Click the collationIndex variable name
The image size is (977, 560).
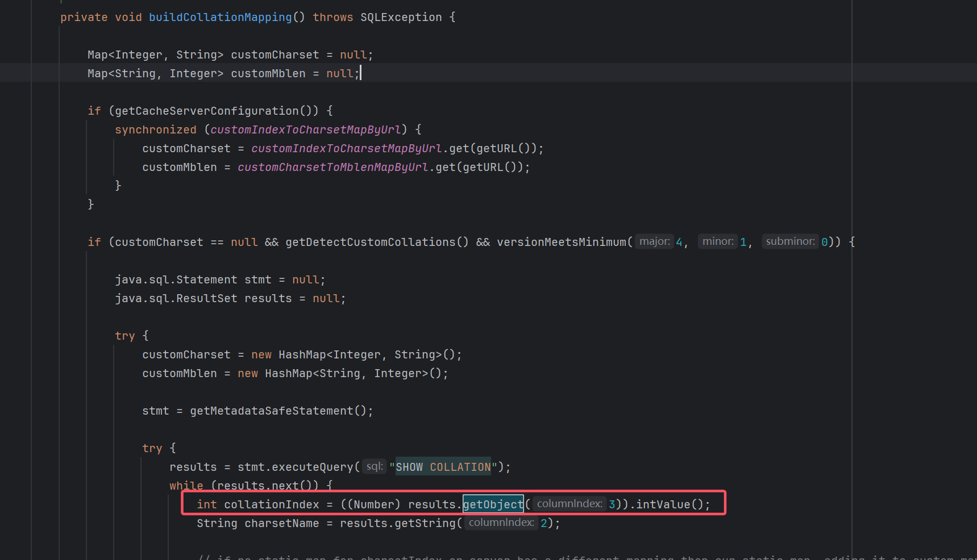click(272, 504)
